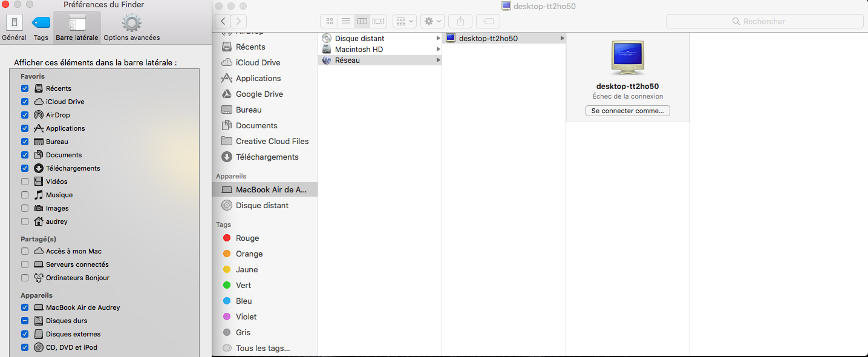This screenshot has width=868, height=357.
Task: Uncheck the AirDrop checkbox
Action: point(25,115)
